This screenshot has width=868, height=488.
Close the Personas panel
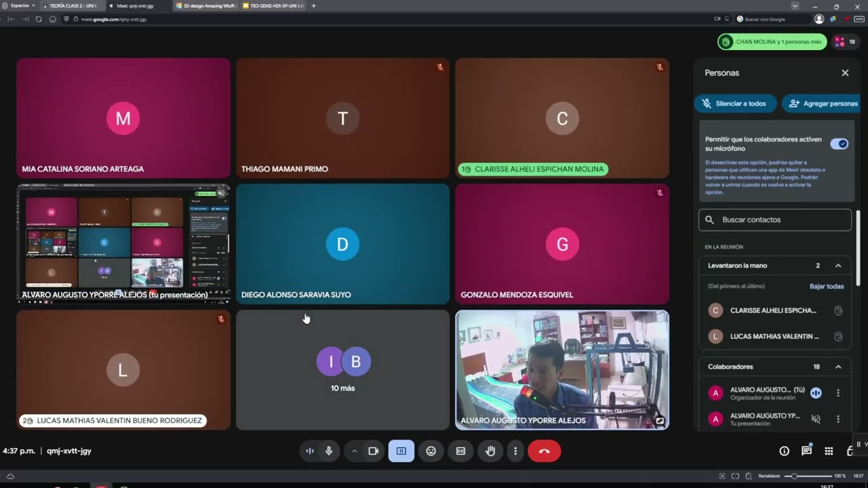point(845,73)
